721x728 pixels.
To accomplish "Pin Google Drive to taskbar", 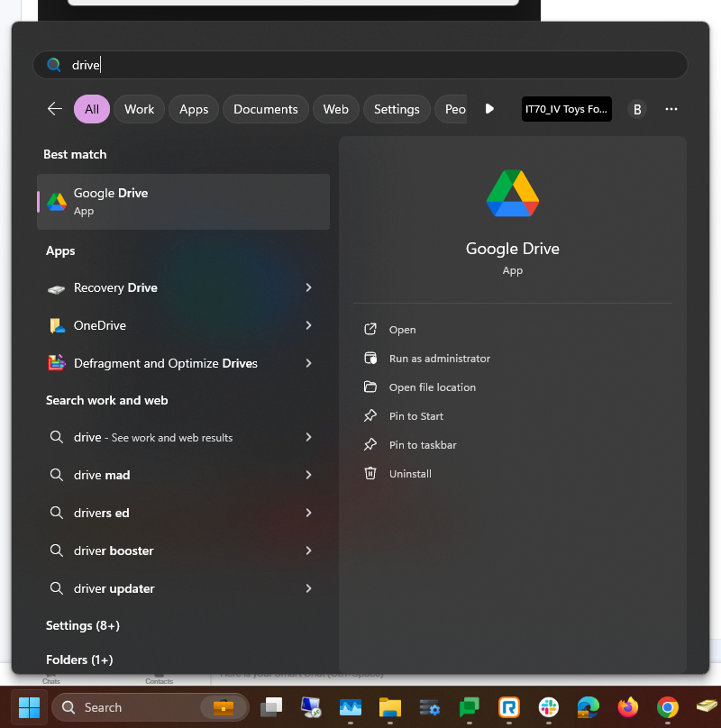I will [x=423, y=445].
